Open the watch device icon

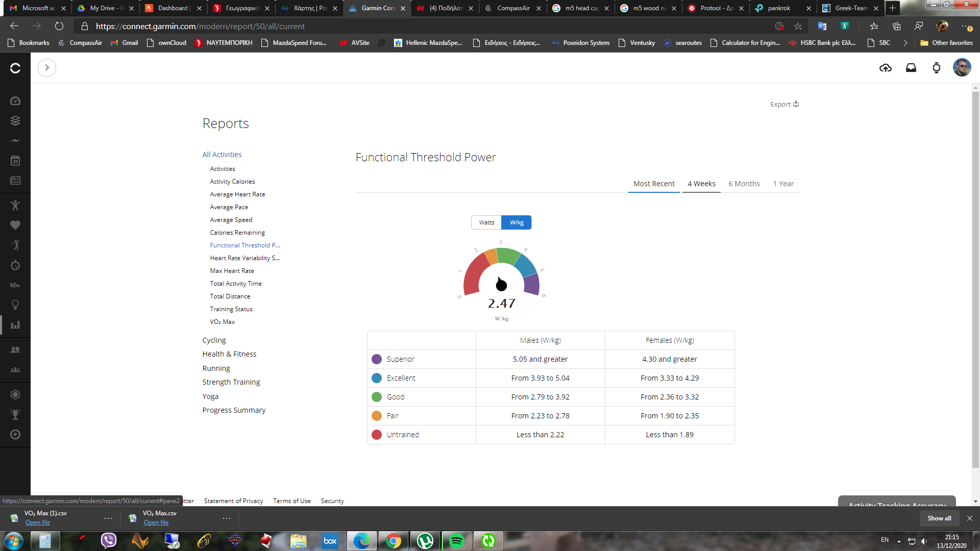(937, 68)
